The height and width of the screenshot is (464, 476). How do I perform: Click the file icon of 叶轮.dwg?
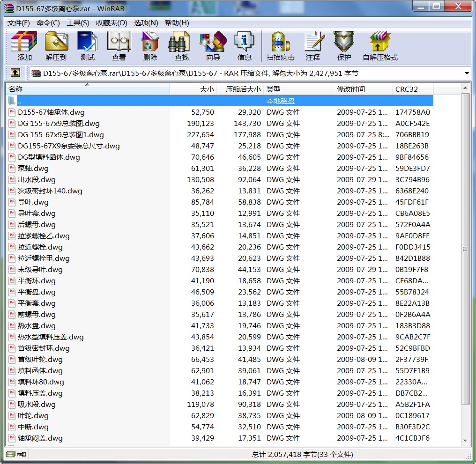(x=12, y=416)
